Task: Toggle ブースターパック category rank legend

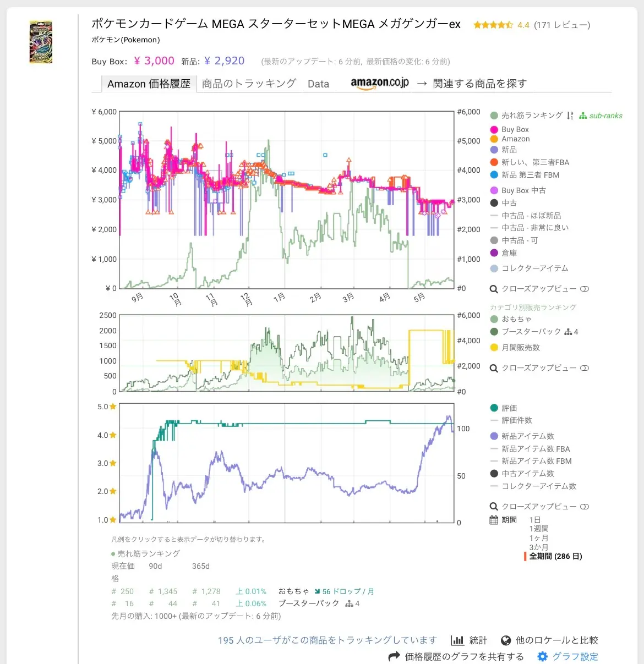Action: 525,332
